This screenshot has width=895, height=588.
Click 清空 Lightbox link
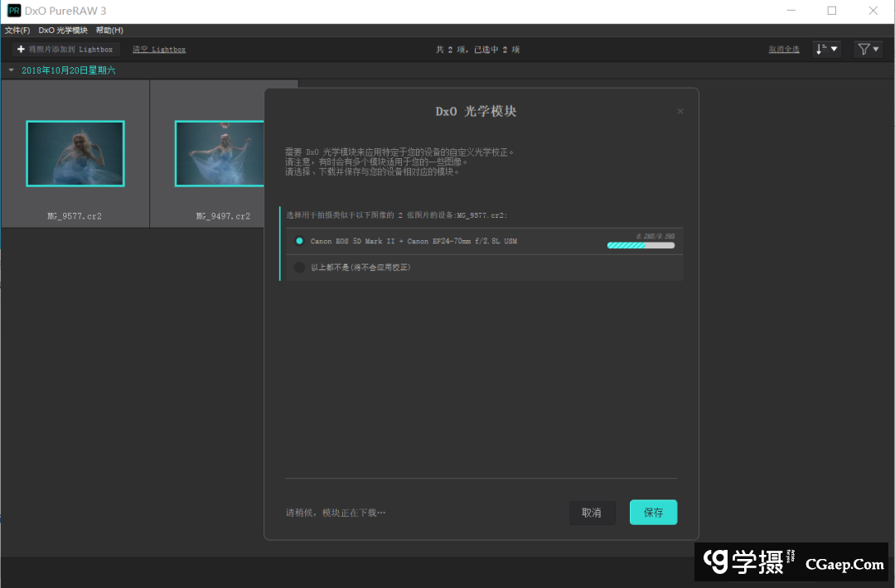[x=159, y=50]
